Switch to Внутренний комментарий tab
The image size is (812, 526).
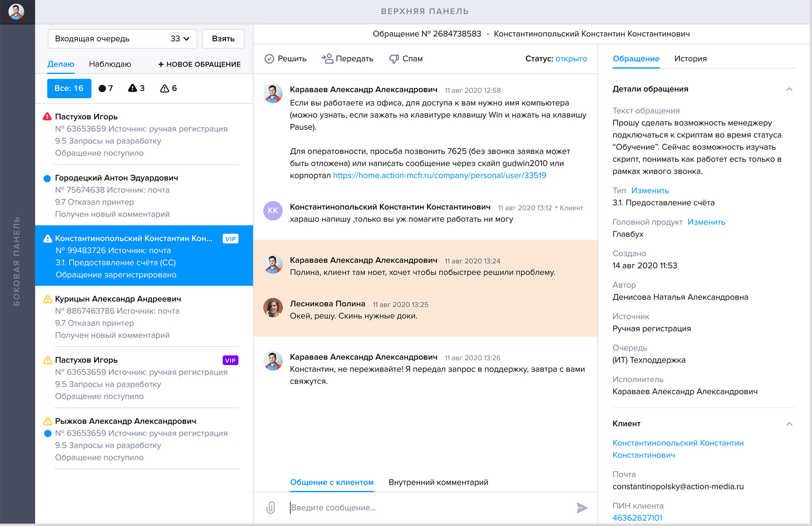438,482
